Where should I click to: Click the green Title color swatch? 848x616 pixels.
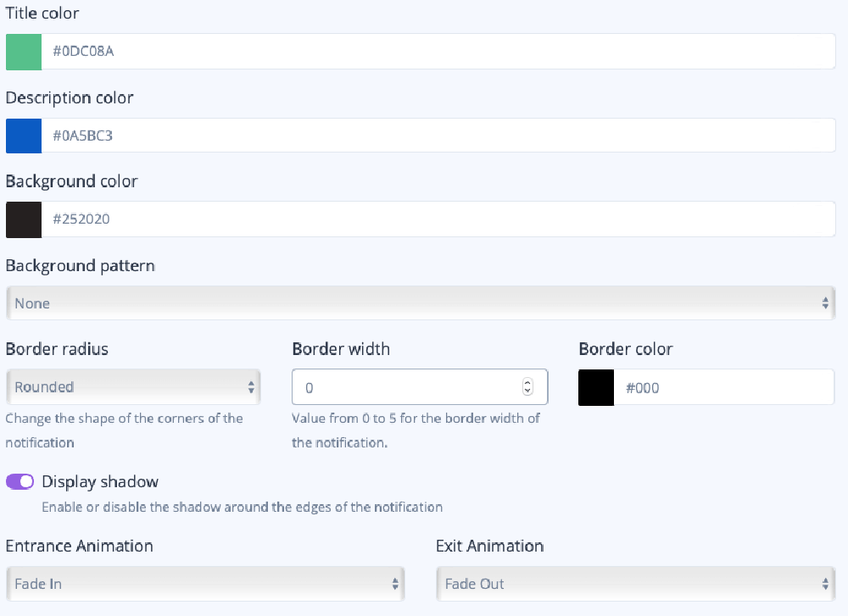[23, 52]
